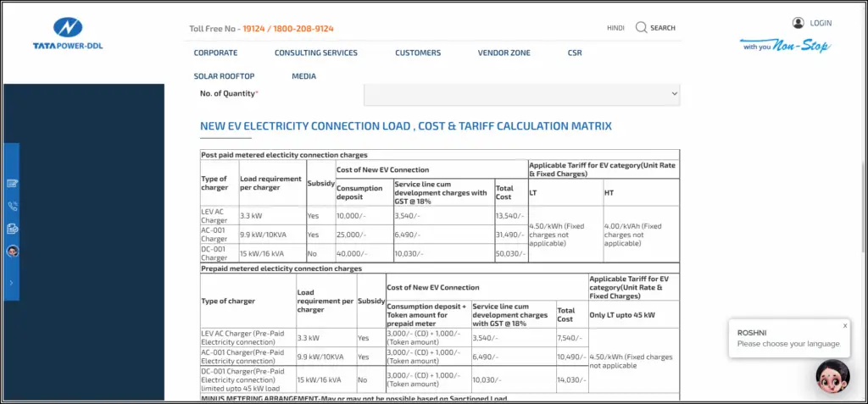Open the CSR menu
868x404 pixels.
pyautogui.click(x=575, y=53)
